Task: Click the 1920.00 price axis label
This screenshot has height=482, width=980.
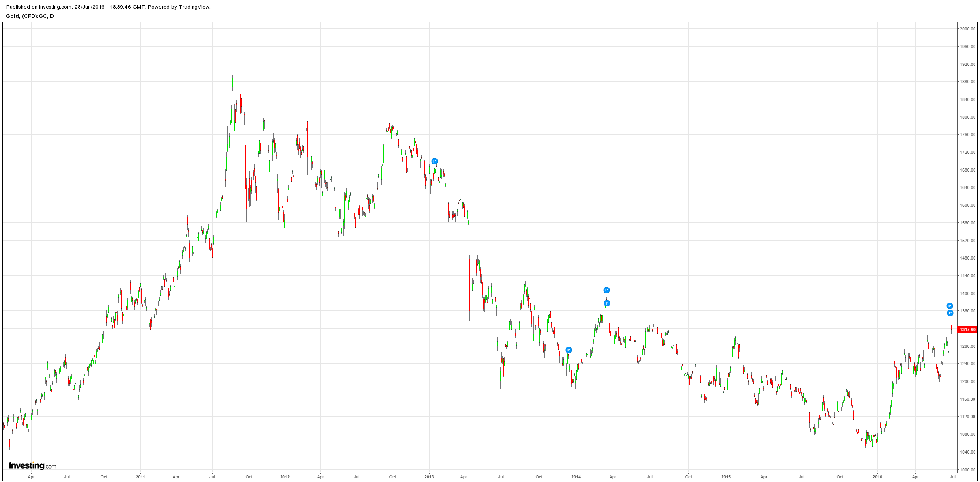Action: point(967,64)
